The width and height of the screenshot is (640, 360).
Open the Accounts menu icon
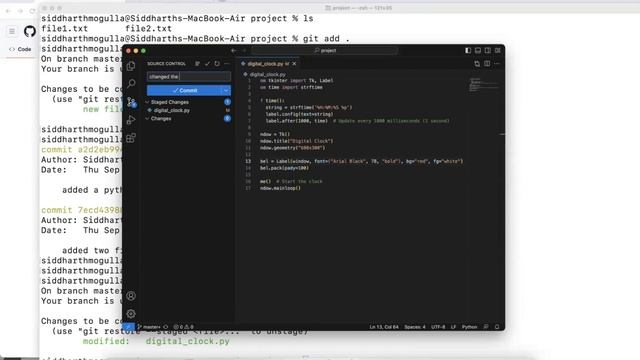131,296
